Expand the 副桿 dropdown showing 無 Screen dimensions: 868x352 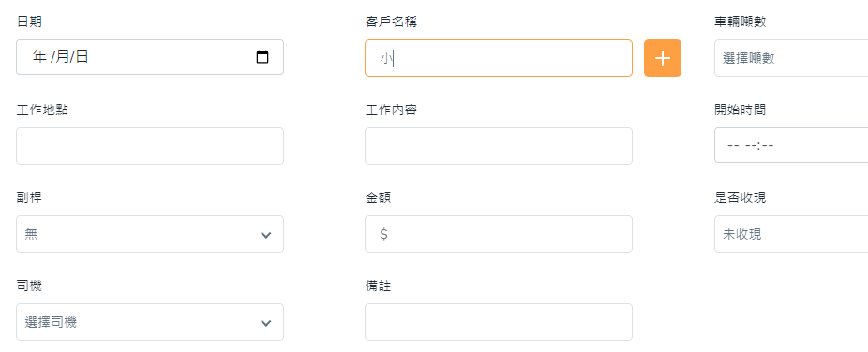click(150, 234)
